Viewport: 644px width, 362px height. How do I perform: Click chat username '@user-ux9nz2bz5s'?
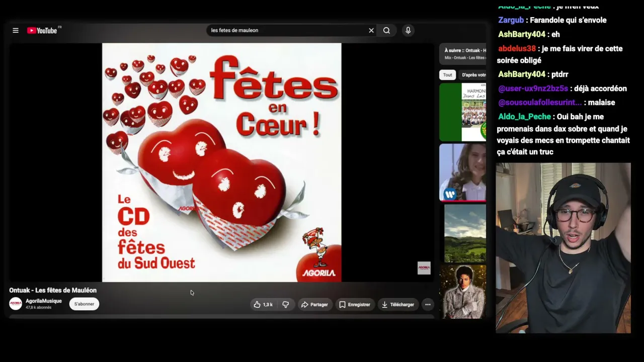tap(533, 88)
